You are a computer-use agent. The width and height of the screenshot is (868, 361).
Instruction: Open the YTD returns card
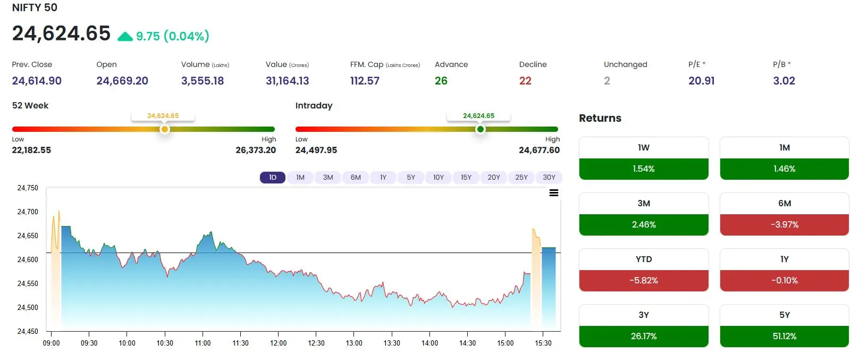click(644, 270)
